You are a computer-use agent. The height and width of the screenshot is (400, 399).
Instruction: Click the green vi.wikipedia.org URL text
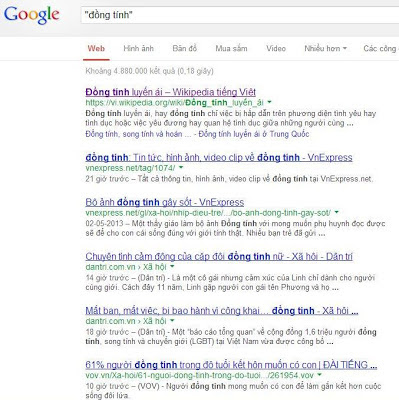[175, 102]
